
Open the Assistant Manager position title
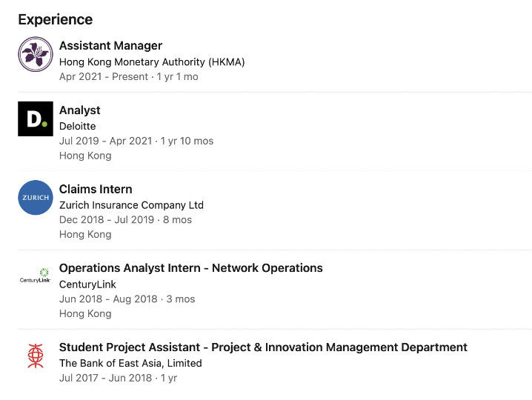(x=110, y=46)
